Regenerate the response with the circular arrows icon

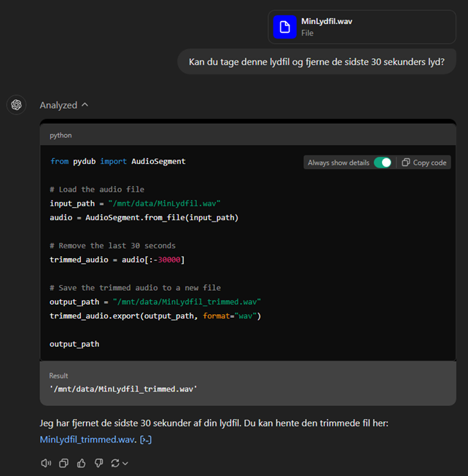(115, 463)
